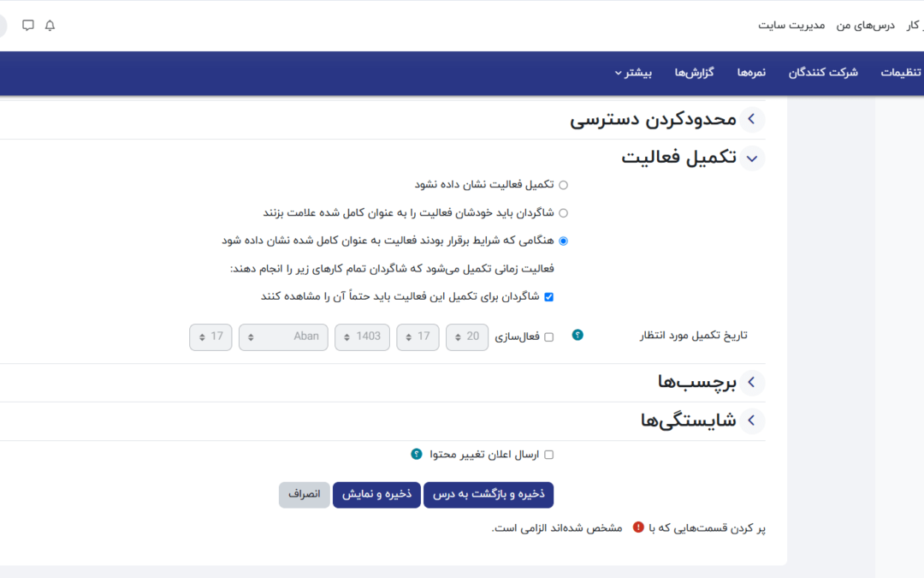The width and height of the screenshot is (924, 578).
Task: Open the messaging chat bubble icon
Action: tap(28, 26)
